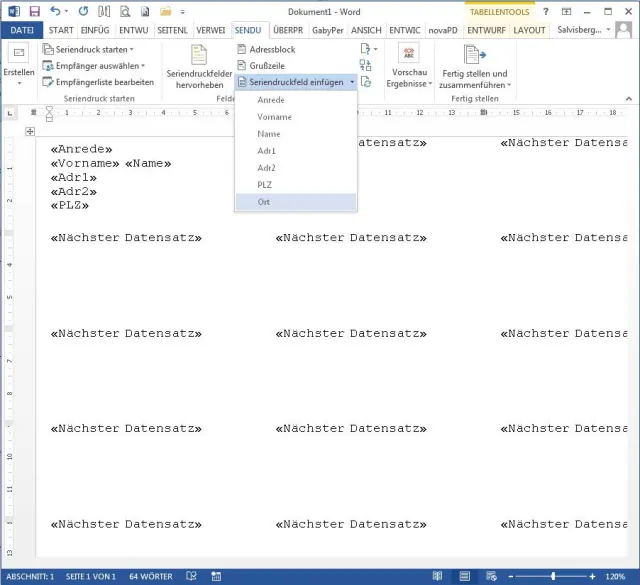Click the zoom slider in status bar

pos(553,577)
